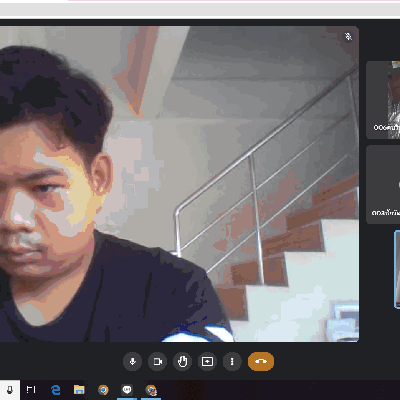Select the main speaker video tile
This screenshot has width=400, height=400.
click(x=179, y=184)
